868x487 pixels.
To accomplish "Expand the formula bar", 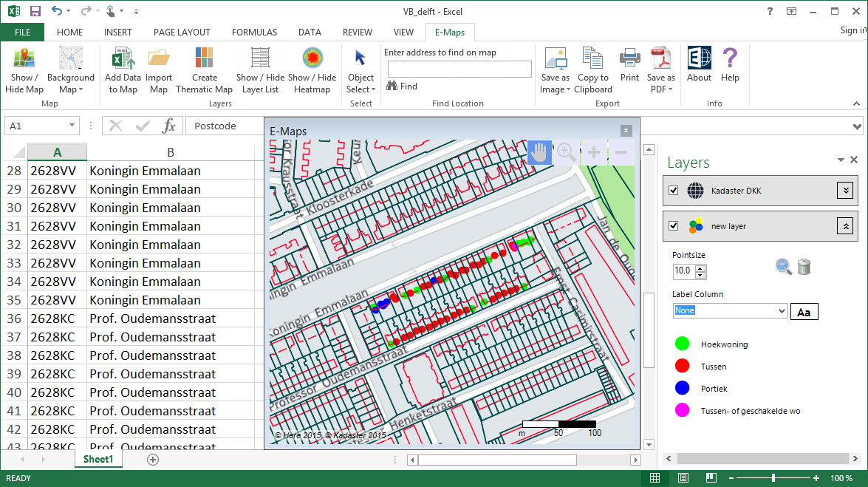I will click(x=857, y=127).
